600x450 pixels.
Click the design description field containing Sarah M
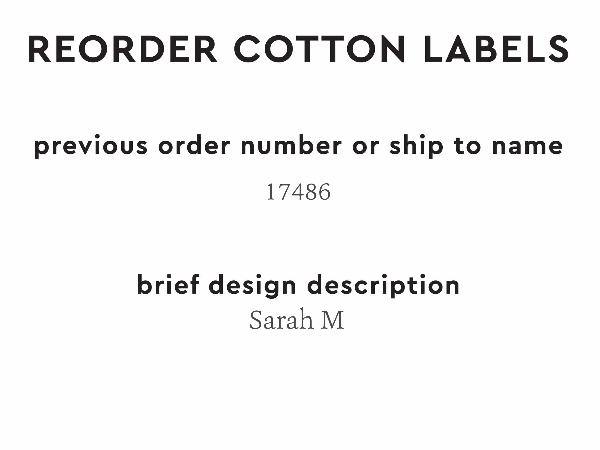coord(297,322)
